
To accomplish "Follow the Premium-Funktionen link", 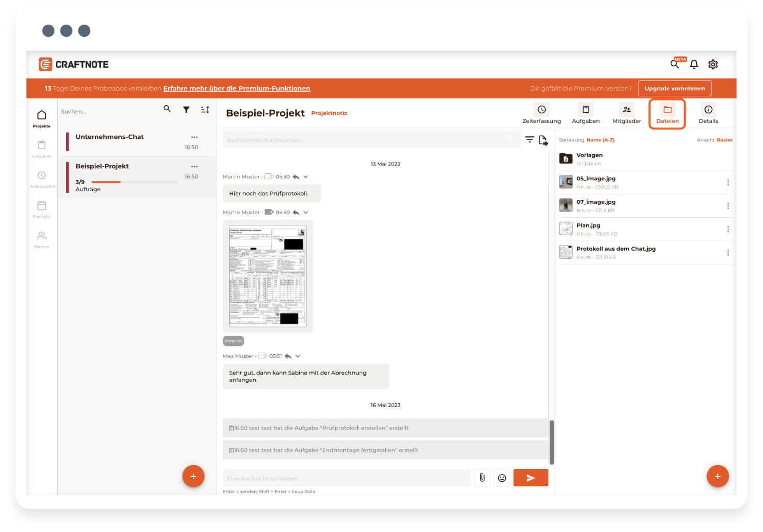I will pos(236,89).
